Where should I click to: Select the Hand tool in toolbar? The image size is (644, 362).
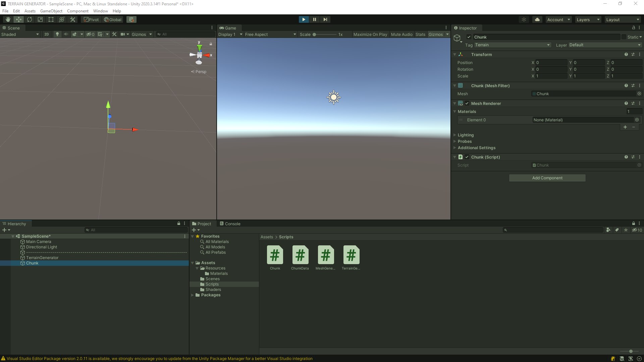pos(8,19)
